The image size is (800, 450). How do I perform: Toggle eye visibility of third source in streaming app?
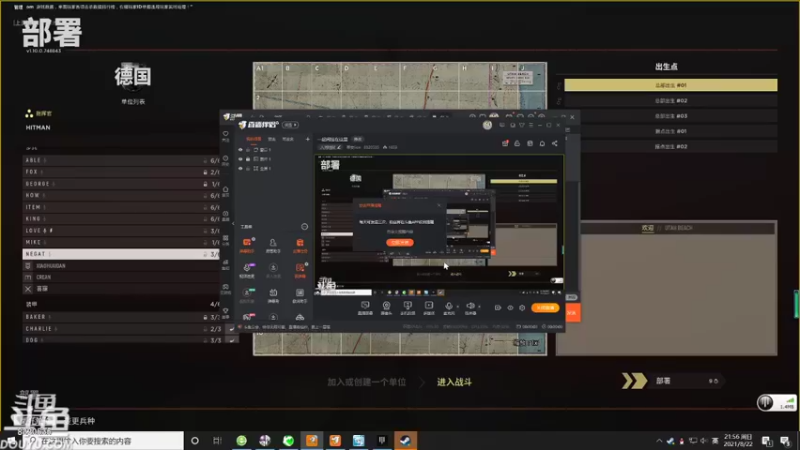tap(240, 168)
